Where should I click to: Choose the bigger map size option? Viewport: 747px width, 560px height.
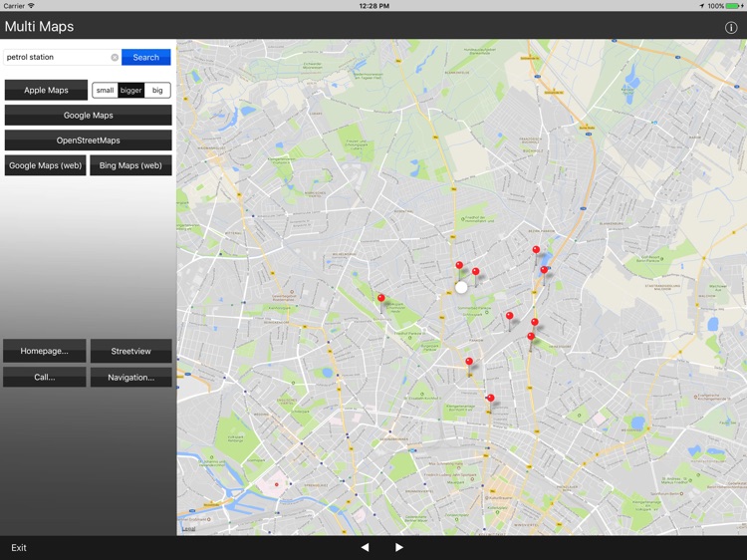[131, 90]
